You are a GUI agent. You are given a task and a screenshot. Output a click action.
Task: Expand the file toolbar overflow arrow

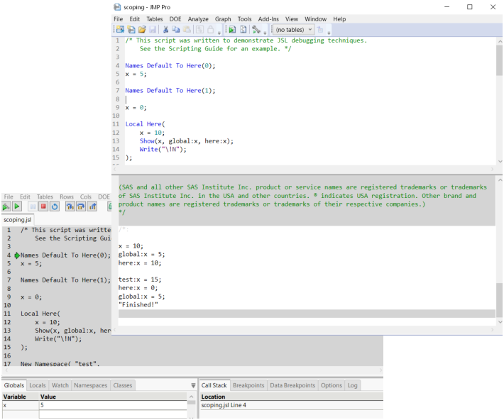point(219,31)
